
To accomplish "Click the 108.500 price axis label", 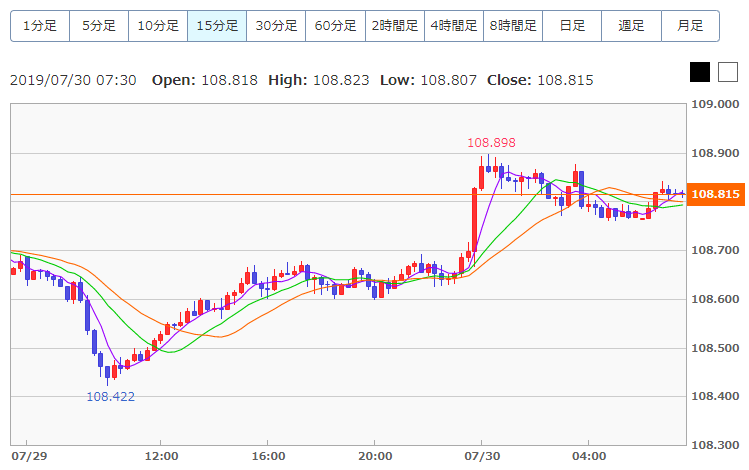I will click(x=715, y=348).
